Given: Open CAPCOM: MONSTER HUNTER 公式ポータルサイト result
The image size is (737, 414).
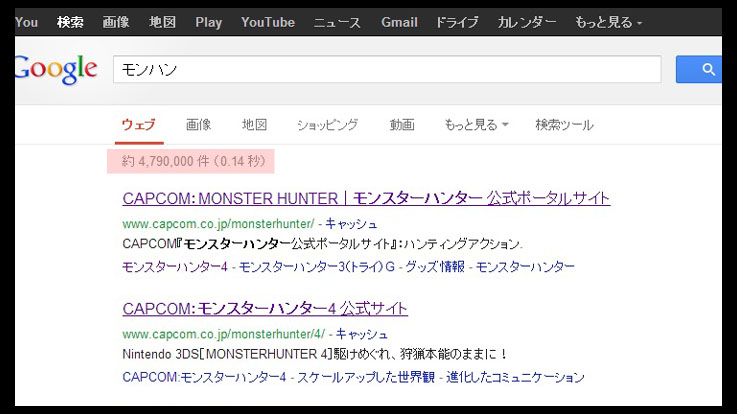Looking at the screenshot, I should tap(366, 198).
